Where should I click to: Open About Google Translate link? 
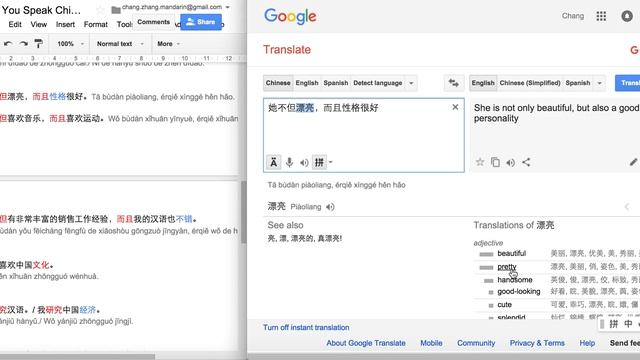[x=366, y=343]
